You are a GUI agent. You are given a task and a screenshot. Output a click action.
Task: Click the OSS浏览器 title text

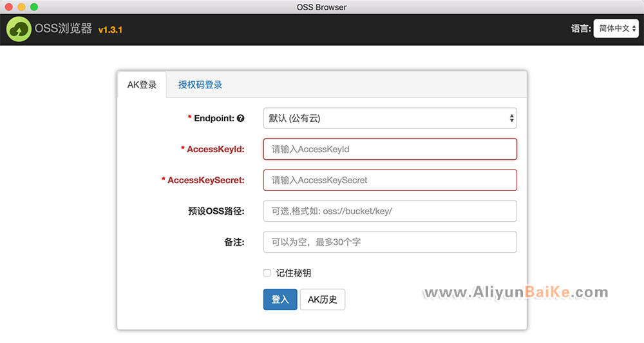point(63,28)
